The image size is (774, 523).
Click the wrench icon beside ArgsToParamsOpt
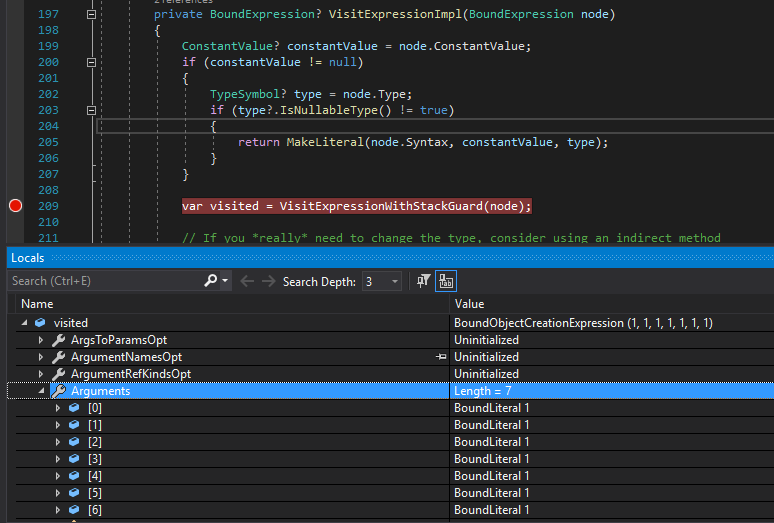click(58, 340)
